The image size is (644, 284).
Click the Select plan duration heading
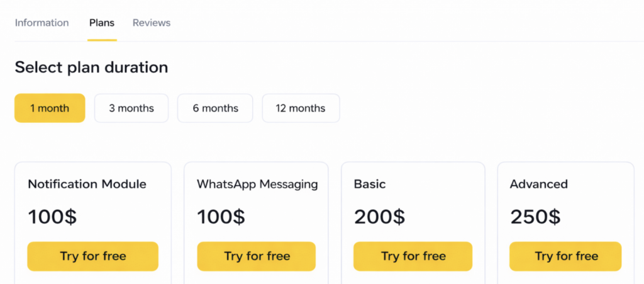pos(91,67)
